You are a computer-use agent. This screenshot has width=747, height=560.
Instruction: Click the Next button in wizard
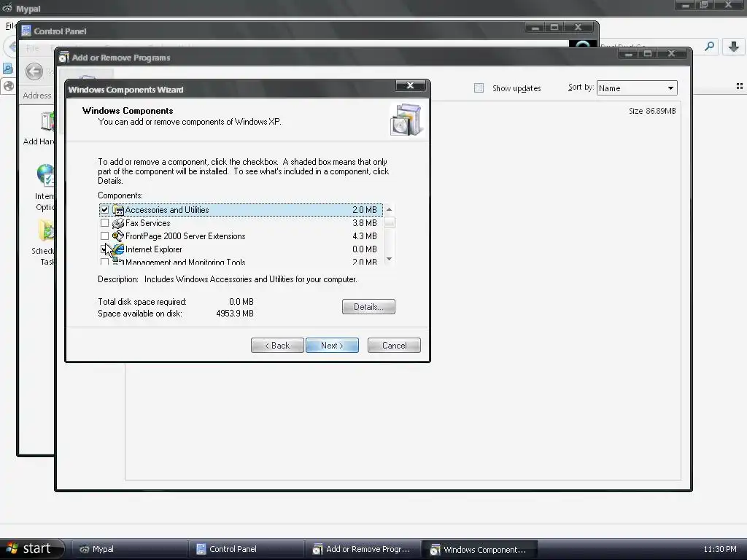click(332, 345)
